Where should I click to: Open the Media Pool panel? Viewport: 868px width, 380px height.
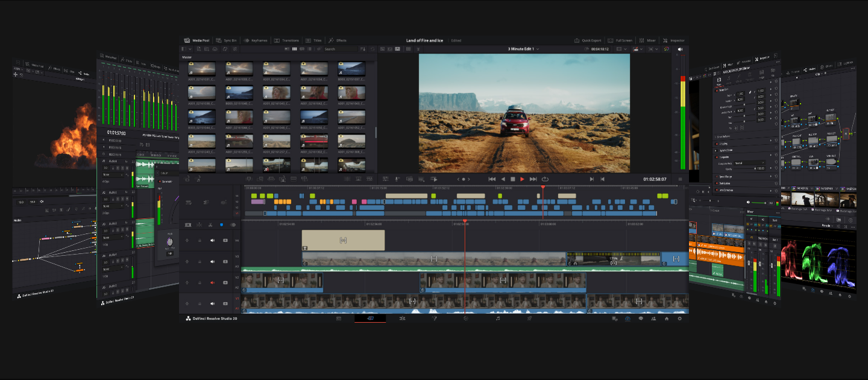point(197,40)
